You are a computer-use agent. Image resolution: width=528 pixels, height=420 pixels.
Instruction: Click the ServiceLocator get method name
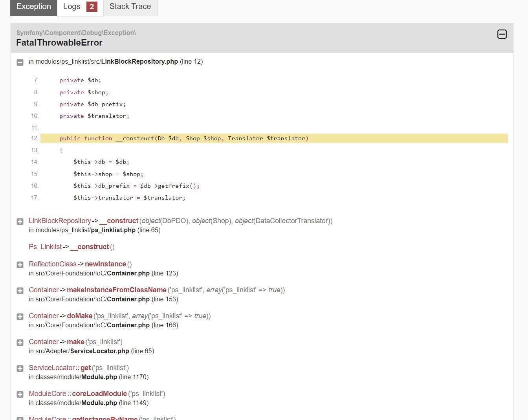(86, 368)
